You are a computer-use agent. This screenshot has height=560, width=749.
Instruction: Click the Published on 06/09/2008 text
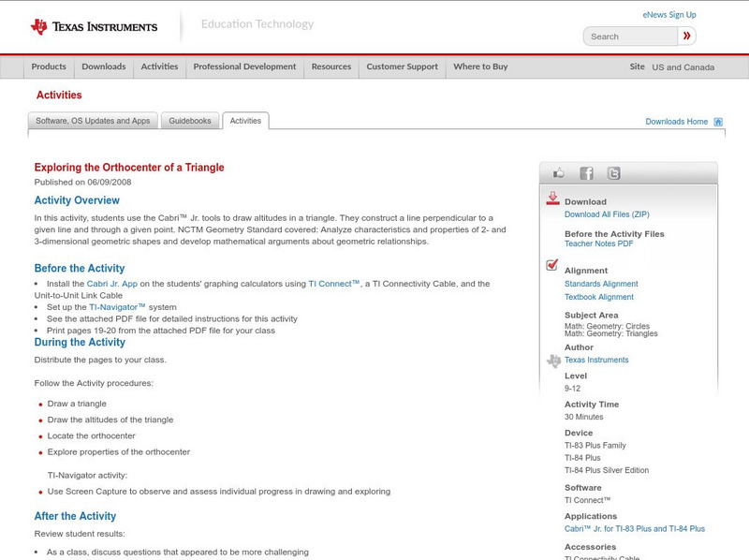pyautogui.click(x=82, y=182)
